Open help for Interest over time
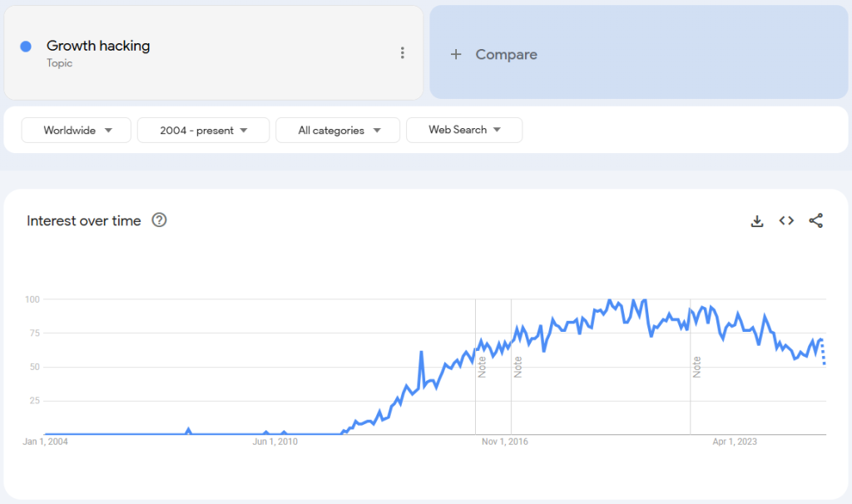Screen dimensions: 852x504 pos(160,220)
